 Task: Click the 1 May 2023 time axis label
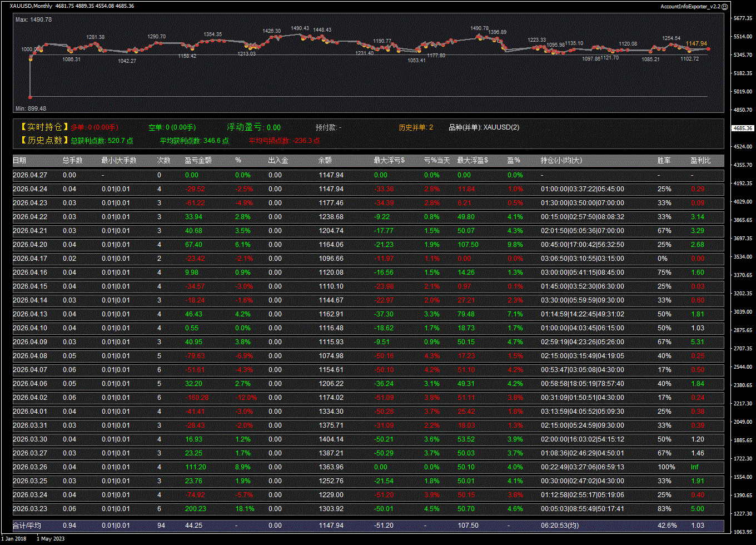[52, 538]
